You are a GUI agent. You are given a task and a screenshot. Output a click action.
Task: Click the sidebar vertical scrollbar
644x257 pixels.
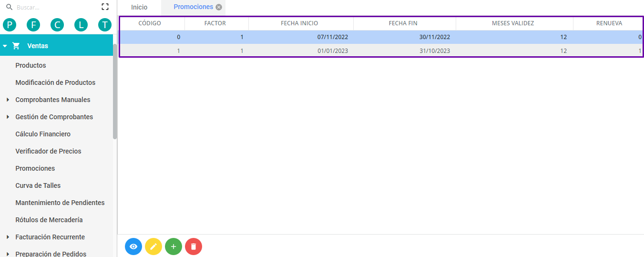[115, 91]
